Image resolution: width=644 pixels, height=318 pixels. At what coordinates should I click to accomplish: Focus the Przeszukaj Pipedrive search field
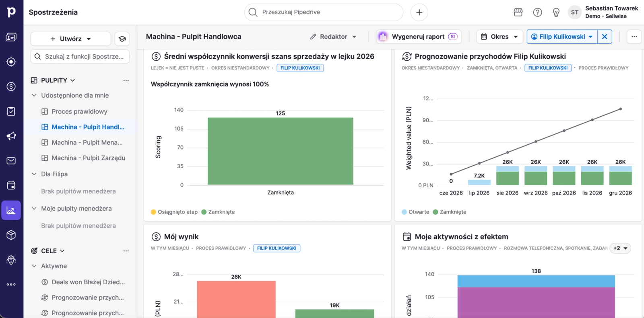pos(324,12)
